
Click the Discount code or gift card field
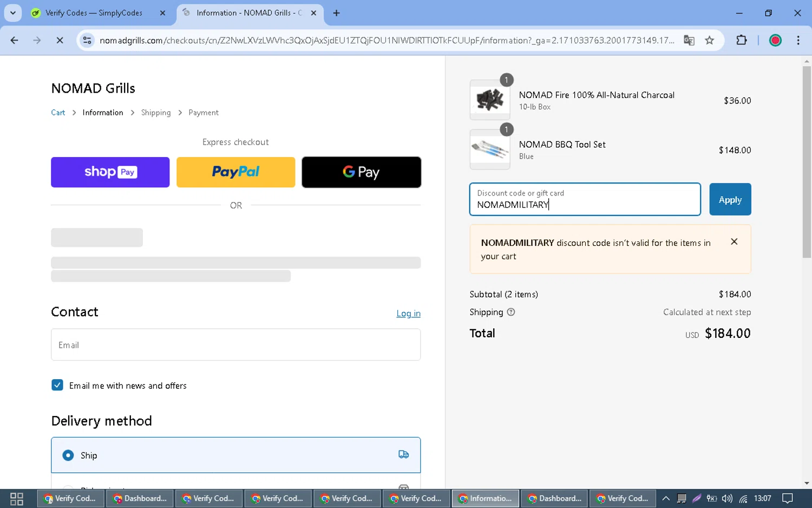pyautogui.click(x=585, y=199)
